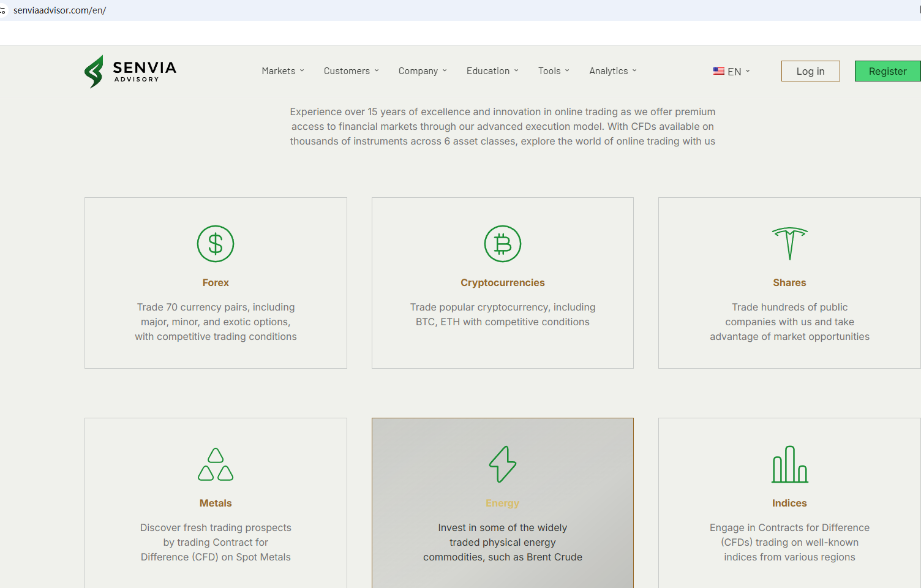The image size is (921, 588).
Task: Click the browser address bar URL
Action: point(60,10)
